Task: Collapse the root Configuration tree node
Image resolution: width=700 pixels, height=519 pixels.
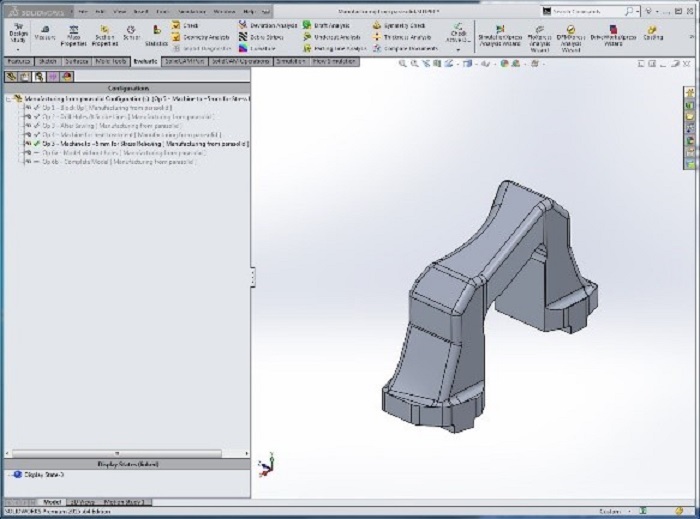Action: point(9,99)
